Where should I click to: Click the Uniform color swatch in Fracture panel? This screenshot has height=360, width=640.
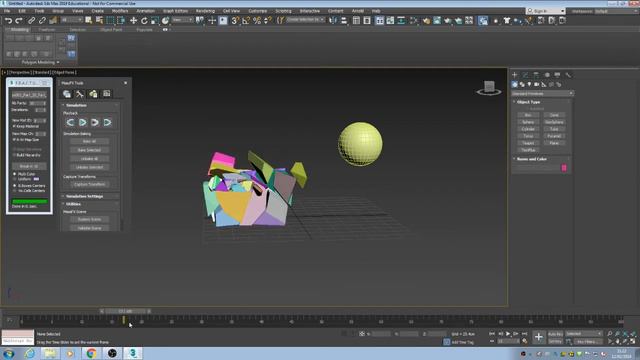36,179
